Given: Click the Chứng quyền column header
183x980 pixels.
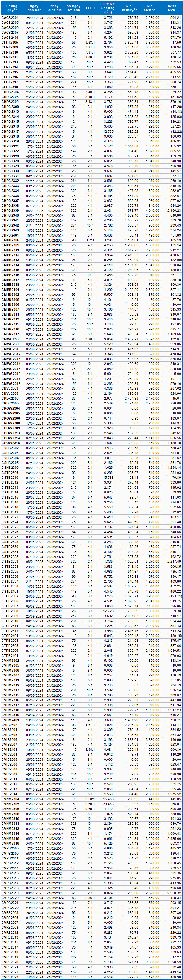Looking at the screenshot, I should tap(12, 8).
